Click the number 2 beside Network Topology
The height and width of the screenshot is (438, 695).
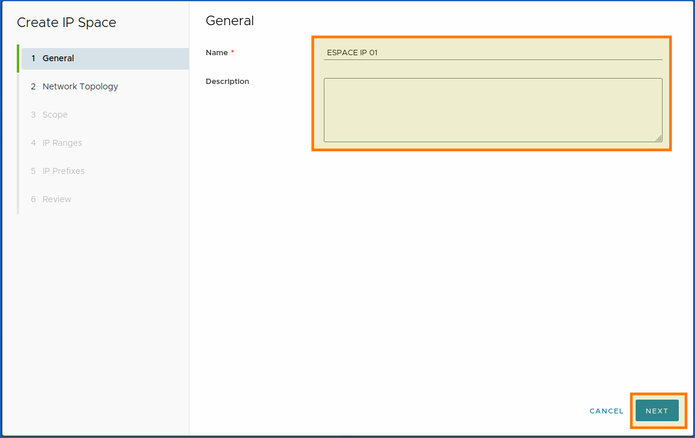pyautogui.click(x=33, y=86)
